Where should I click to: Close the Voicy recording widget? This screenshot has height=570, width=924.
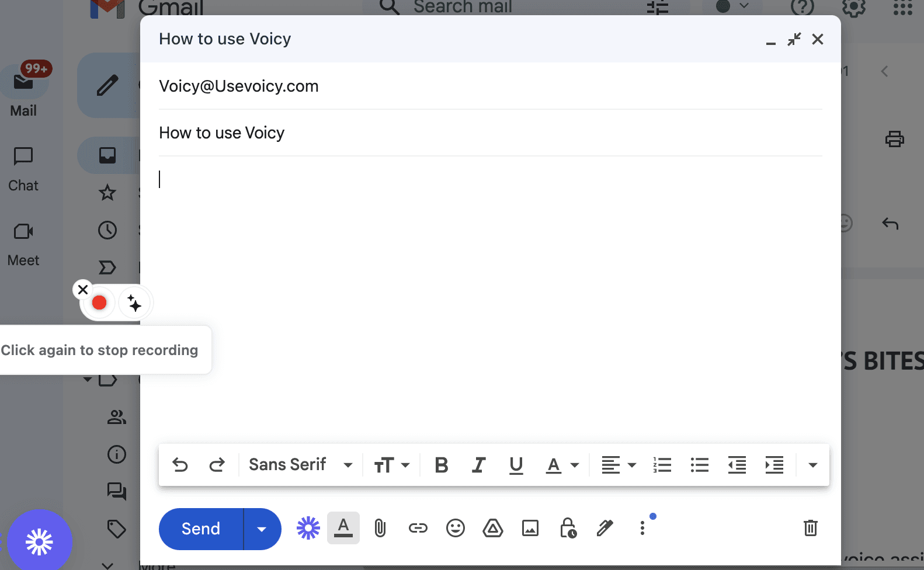tap(83, 290)
